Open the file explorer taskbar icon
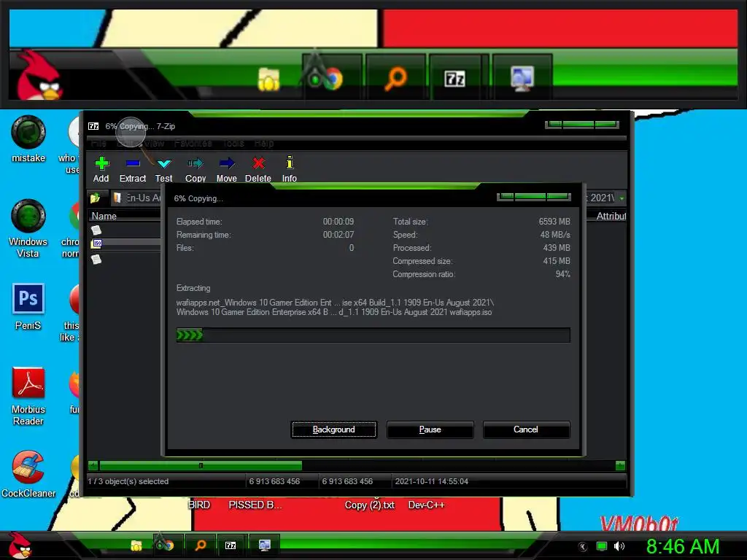Image resolution: width=747 pixels, height=560 pixels. 136,545
